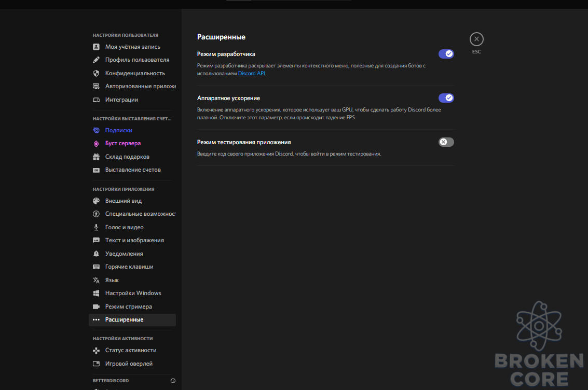Click the palette icon for Внешний вид

click(x=96, y=201)
